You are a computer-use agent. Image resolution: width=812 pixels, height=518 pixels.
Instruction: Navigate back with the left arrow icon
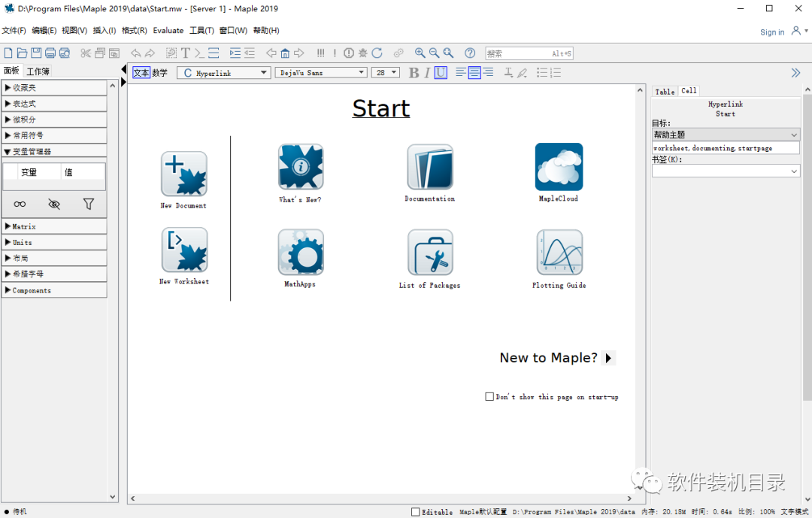tap(271, 53)
